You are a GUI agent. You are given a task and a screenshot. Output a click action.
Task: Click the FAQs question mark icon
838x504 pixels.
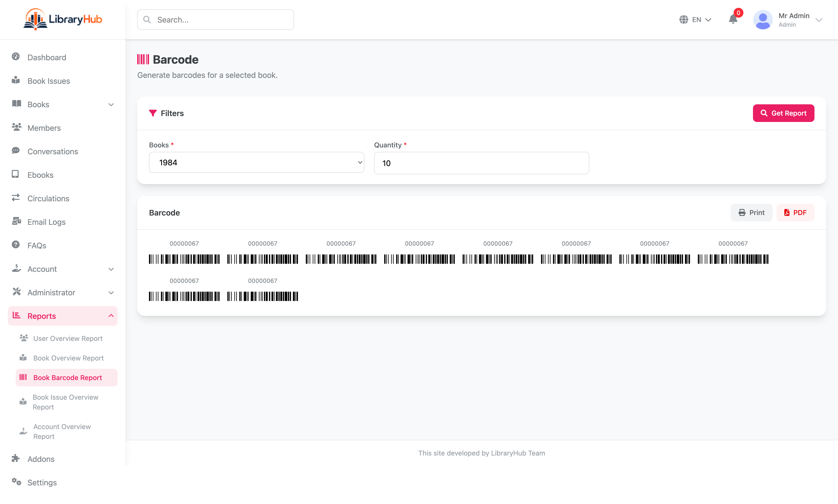pos(16,244)
